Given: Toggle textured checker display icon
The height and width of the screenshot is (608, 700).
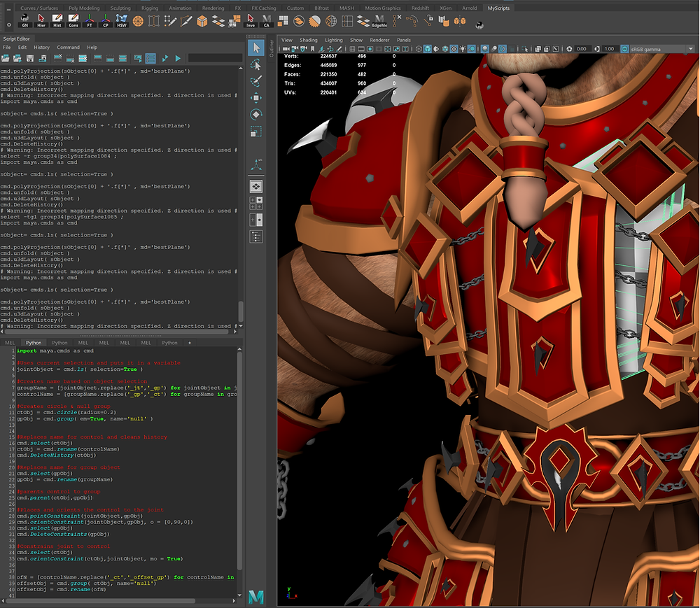Looking at the screenshot, I should [454, 48].
